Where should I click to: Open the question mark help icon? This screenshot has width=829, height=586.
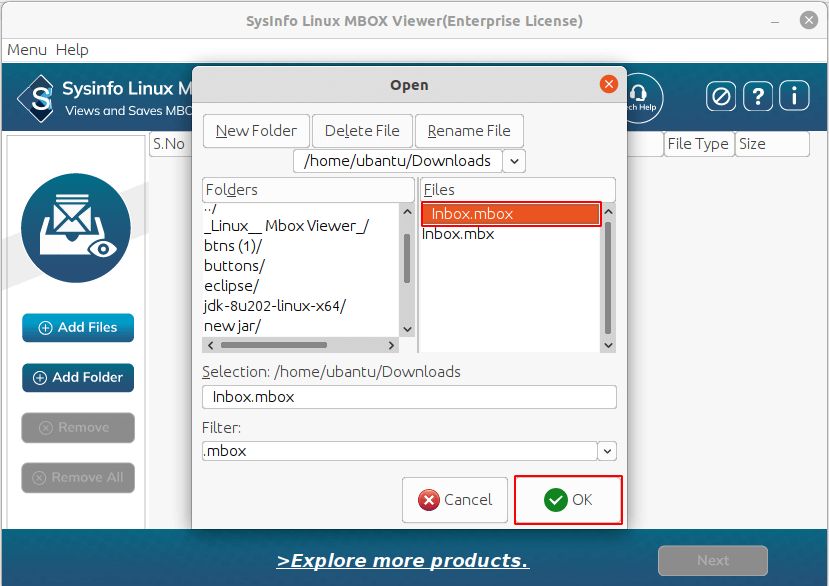tap(758, 96)
